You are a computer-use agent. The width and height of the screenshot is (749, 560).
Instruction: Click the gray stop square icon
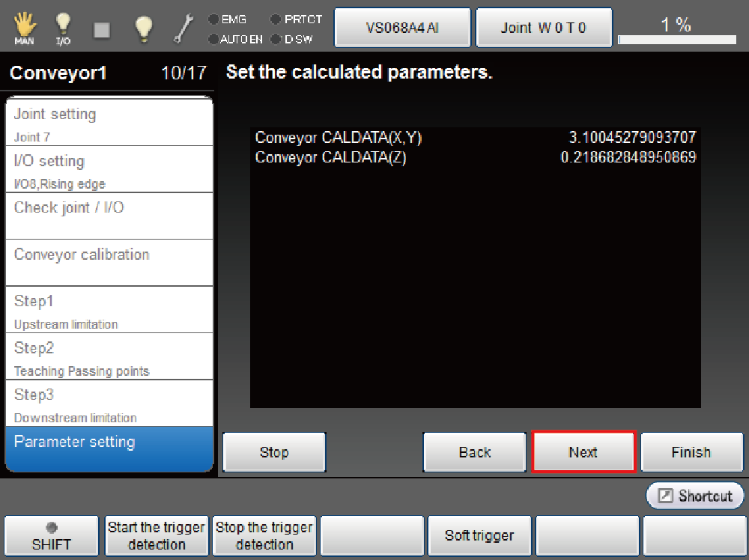pyautogui.click(x=102, y=29)
